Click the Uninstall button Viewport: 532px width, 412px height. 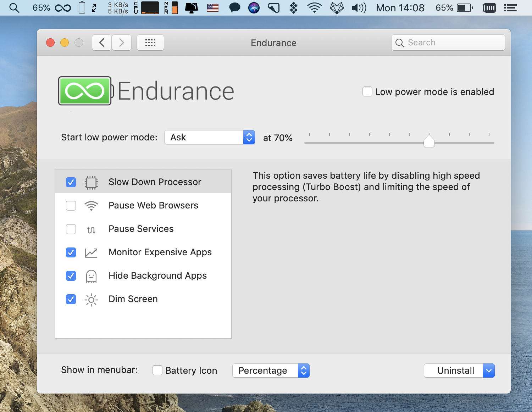[x=455, y=371]
